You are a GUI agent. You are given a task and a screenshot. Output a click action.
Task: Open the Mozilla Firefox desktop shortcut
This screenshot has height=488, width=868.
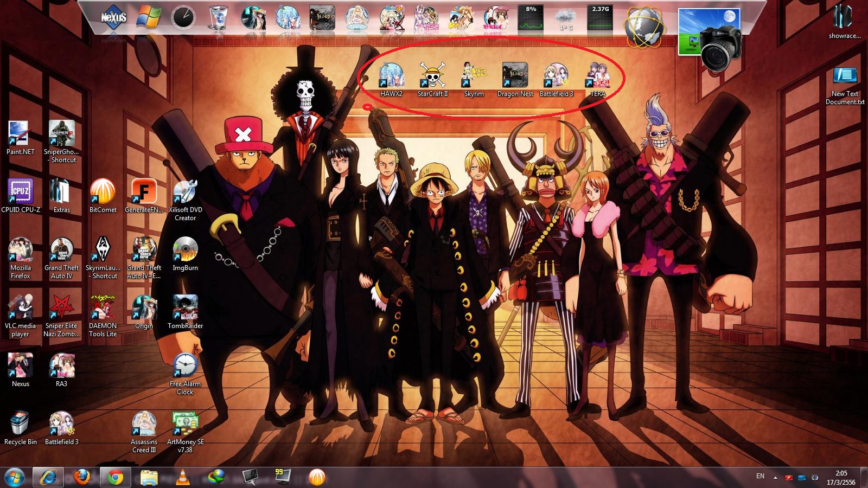pyautogui.click(x=21, y=258)
